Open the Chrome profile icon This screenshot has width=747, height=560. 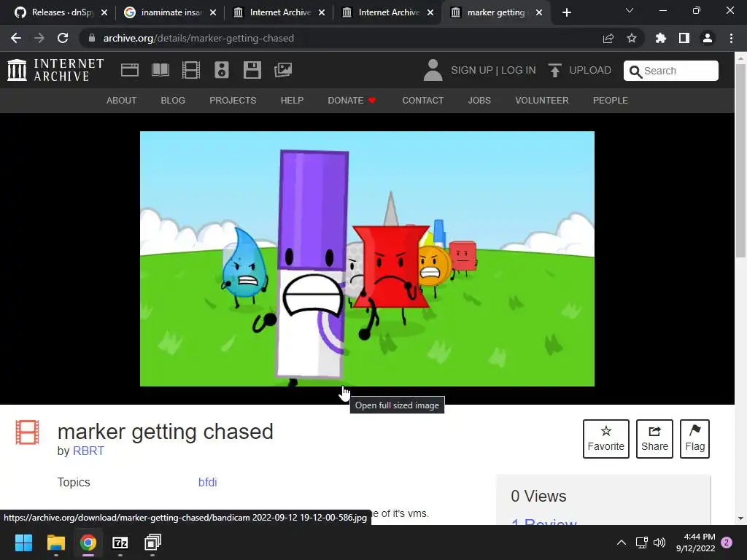click(708, 38)
